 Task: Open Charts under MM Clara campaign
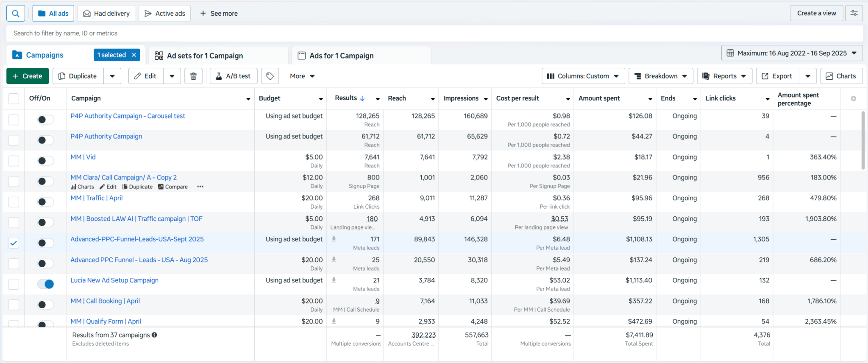83,187
